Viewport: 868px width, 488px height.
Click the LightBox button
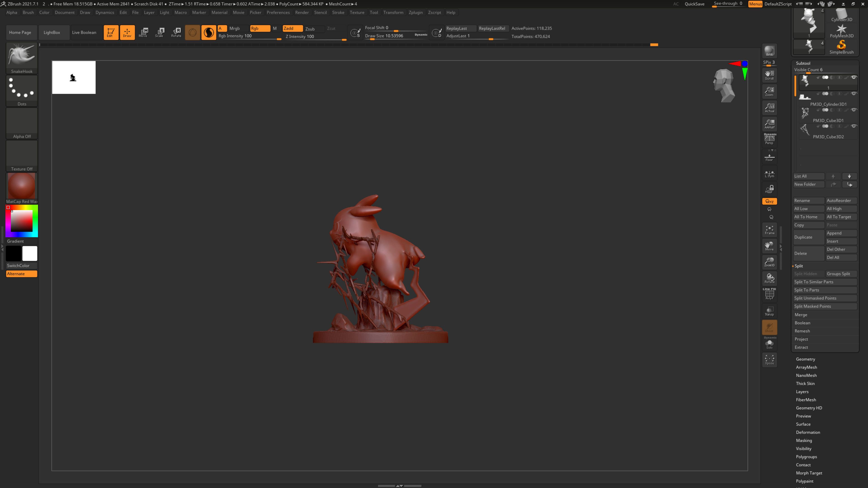click(x=54, y=32)
